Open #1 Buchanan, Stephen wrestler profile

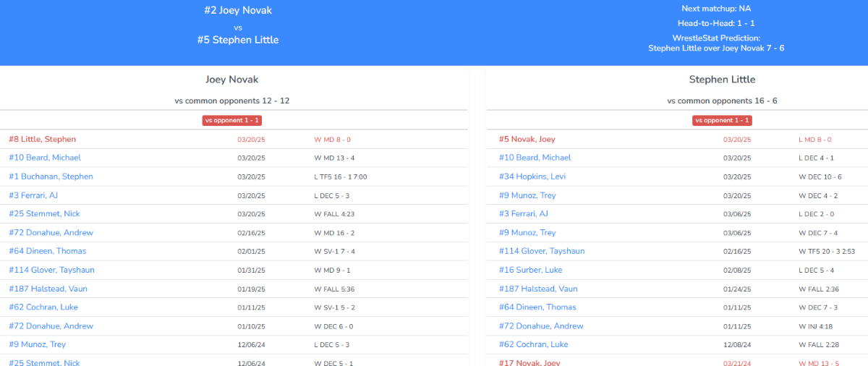51,176
